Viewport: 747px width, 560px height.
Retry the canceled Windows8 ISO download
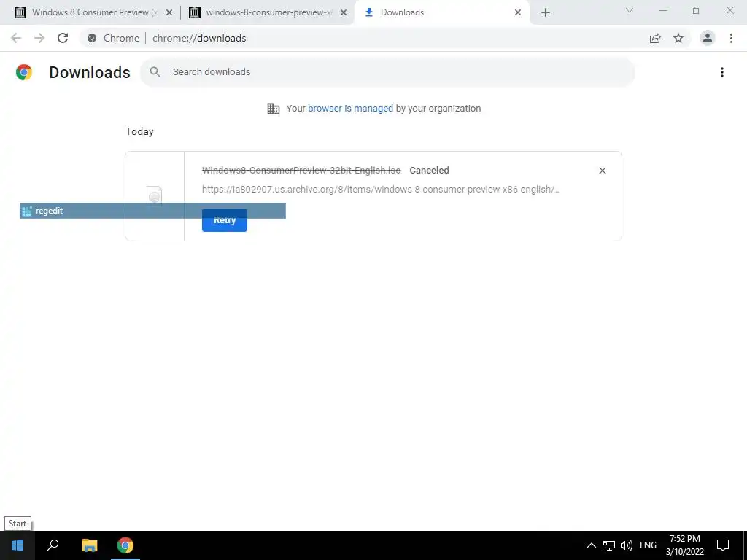click(225, 220)
